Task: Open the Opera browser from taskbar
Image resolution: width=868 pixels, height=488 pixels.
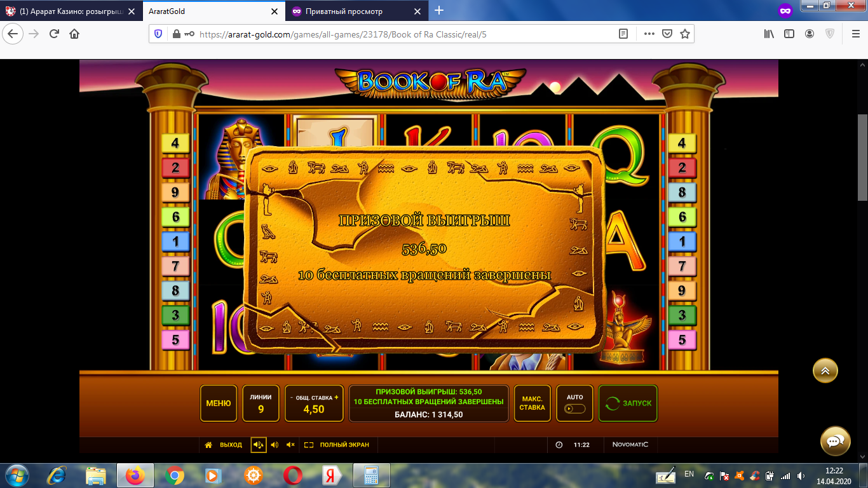Action: pyautogui.click(x=292, y=475)
